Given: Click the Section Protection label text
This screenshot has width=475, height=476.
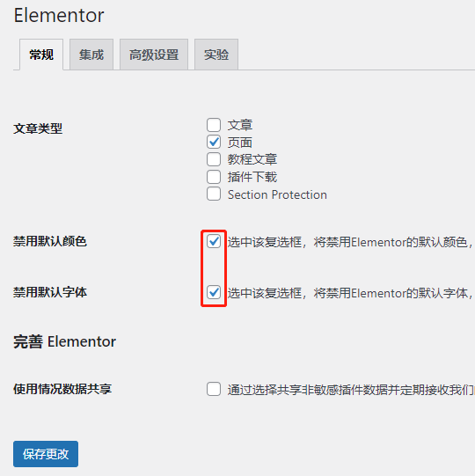Looking at the screenshot, I should (x=277, y=194).
